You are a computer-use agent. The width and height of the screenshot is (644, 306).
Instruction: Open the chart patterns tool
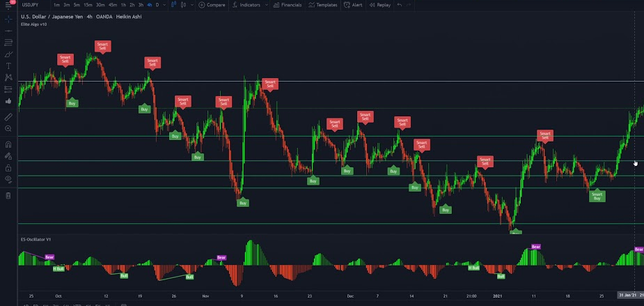pyautogui.click(x=8, y=77)
